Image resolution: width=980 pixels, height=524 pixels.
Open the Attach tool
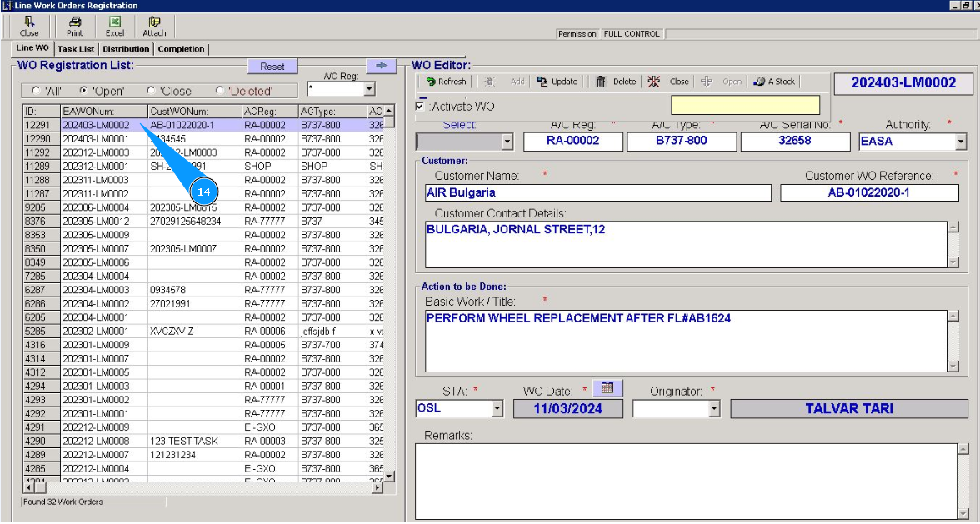click(154, 26)
